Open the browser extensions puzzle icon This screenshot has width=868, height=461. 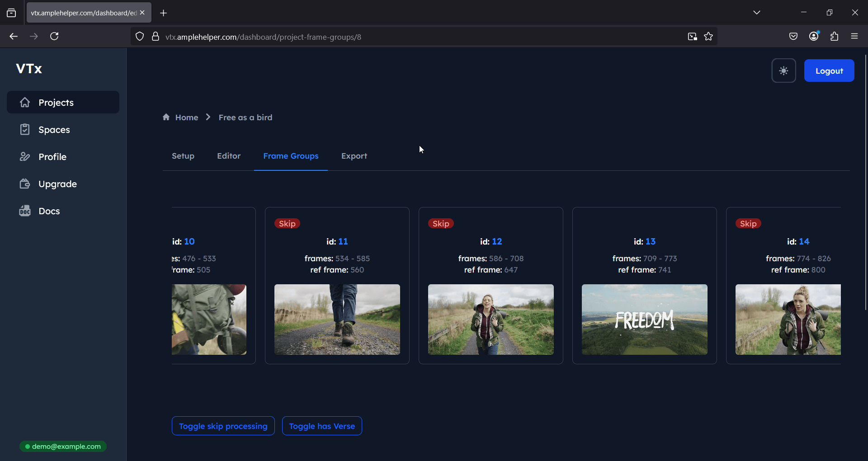pyautogui.click(x=834, y=37)
